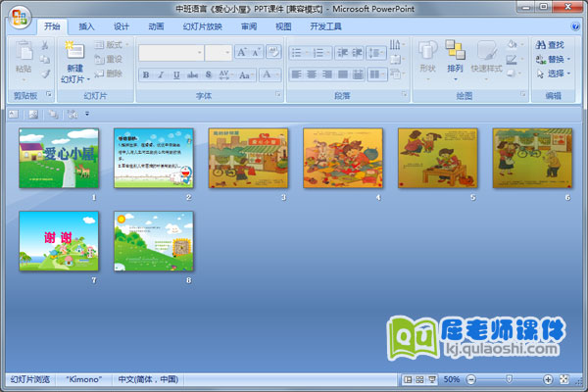Screen dimensions: 588x392
Task: Toggle Slide Sorter view button in status bar
Action: [419, 378]
